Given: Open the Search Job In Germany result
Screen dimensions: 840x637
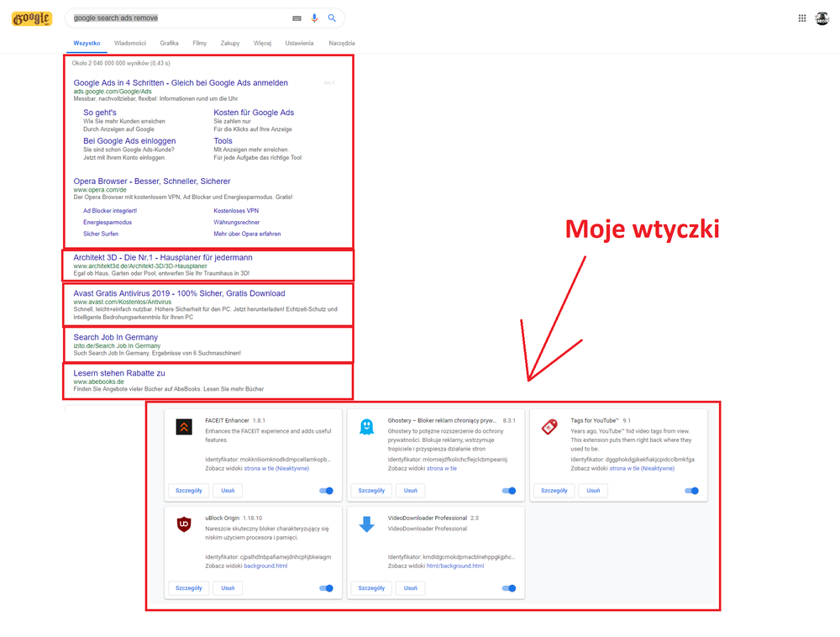Looking at the screenshot, I should tap(116, 338).
